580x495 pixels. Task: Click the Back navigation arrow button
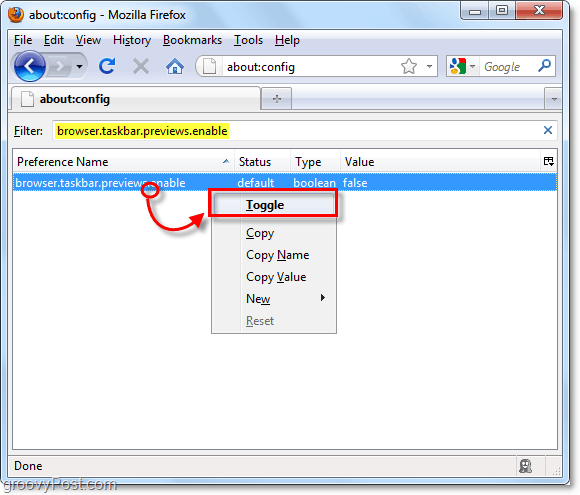tap(30, 67)
